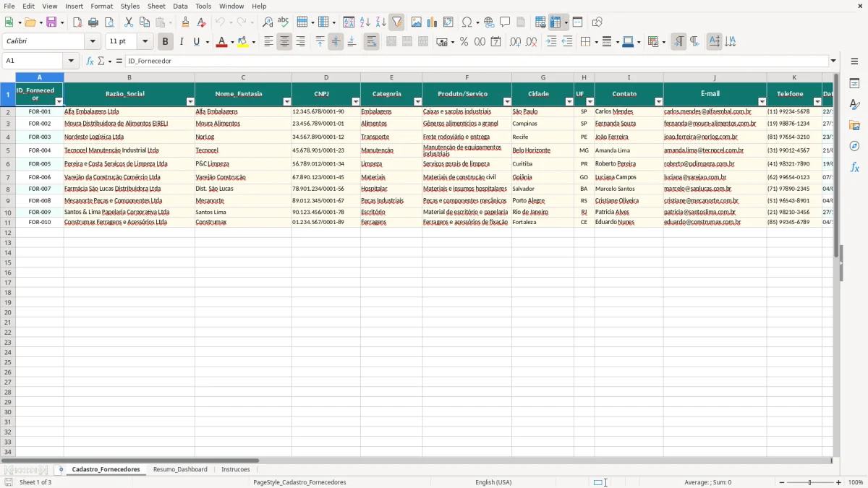Click zoom in plus button
The width and height of the screenshot is (868, 488).
coord(839,482)
